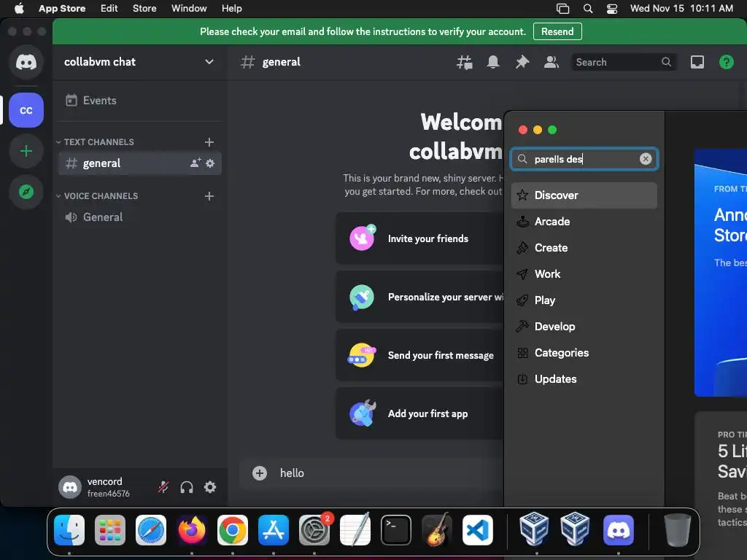Open the Help menu in menu bar
The width and height of the screenshot is (747, 560).
point(231,8)
